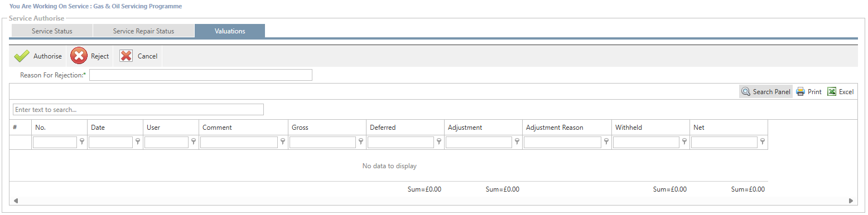Click the # column header
The image size is (868, 215).
pos(20,128)
